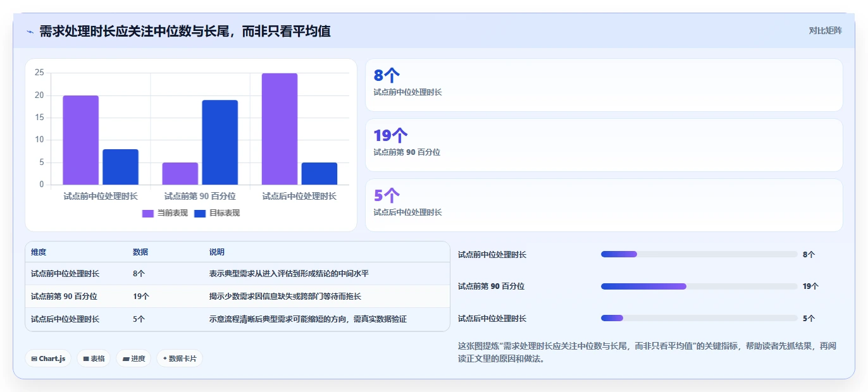Click the large purple 5个 value in the data card
Image resolution: width=868 pixels, height=392 pixels.
pyautogui.click(x=387, y=195)
